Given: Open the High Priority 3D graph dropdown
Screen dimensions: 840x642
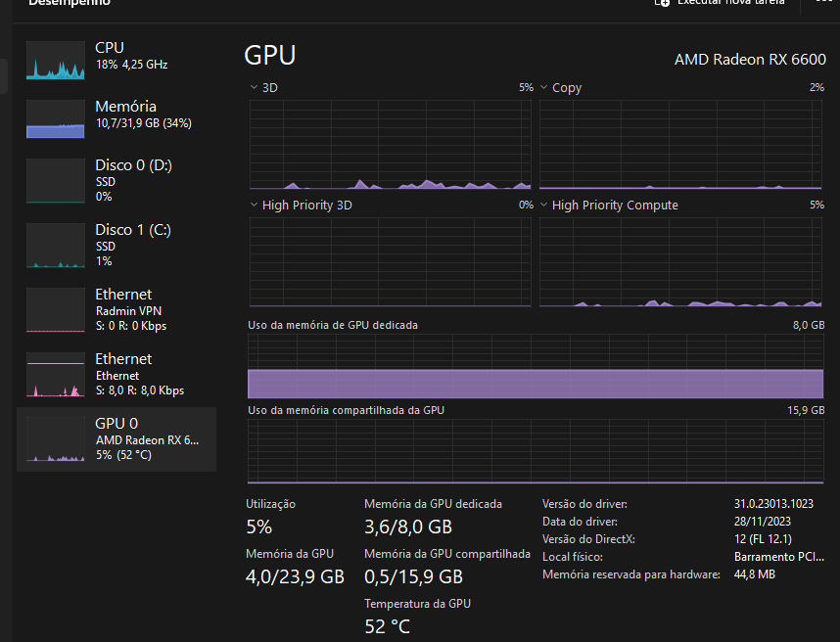Looking at the screenshot, I should tap(254, 206).
